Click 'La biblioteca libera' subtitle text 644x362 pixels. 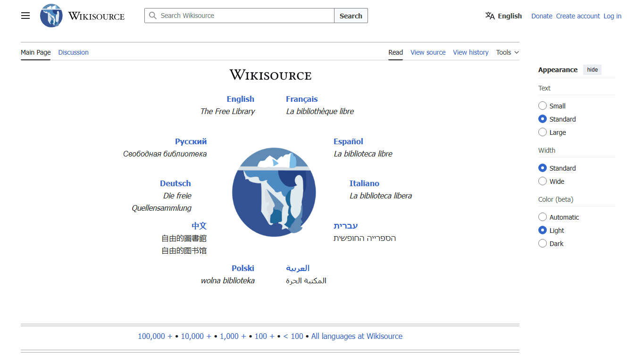point(381,196)
